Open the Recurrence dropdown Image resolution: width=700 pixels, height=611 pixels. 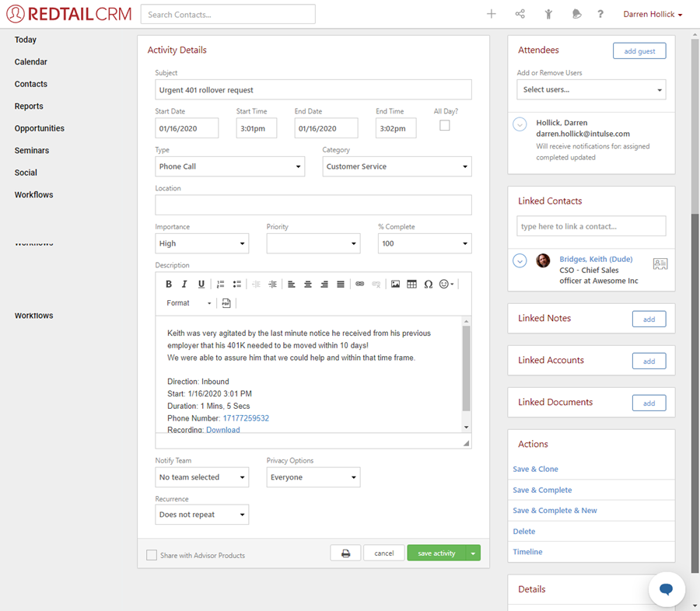201,515
